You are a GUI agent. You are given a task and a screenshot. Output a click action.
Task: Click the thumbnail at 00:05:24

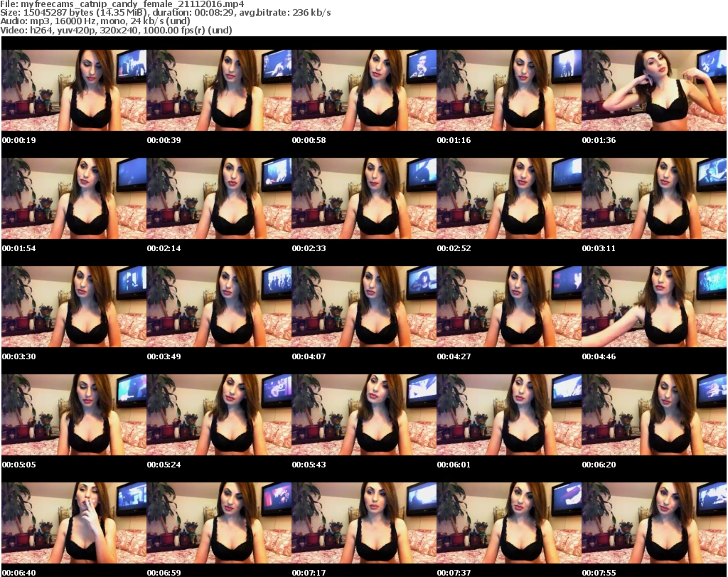219,415
